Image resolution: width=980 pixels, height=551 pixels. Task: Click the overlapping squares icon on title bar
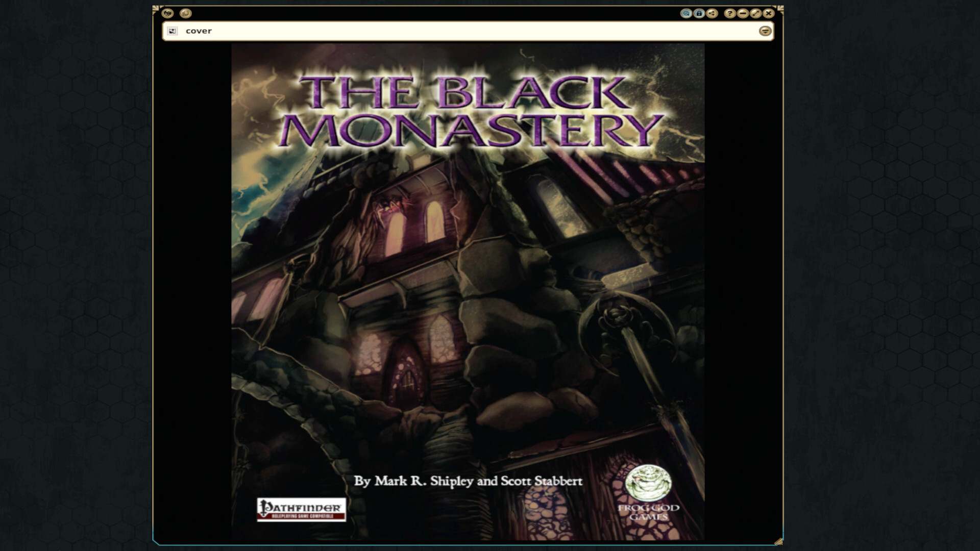click(x=186, y=13)
